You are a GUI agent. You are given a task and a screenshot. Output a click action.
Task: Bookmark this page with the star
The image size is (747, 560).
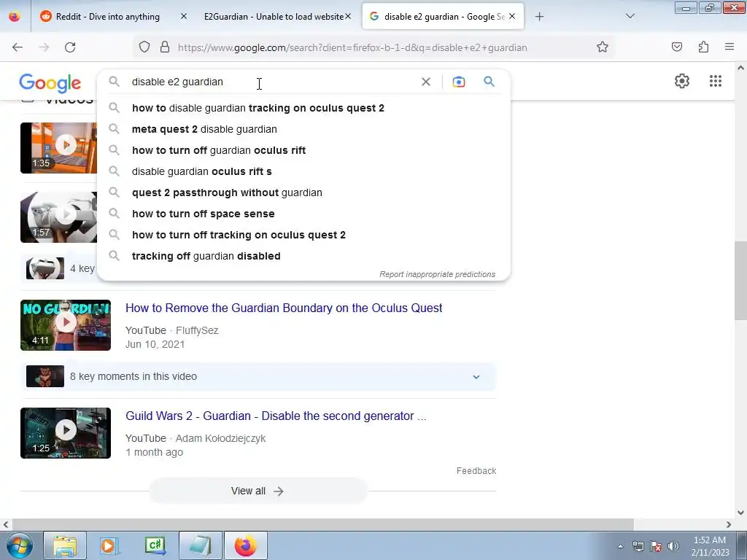tap(602, 47)
